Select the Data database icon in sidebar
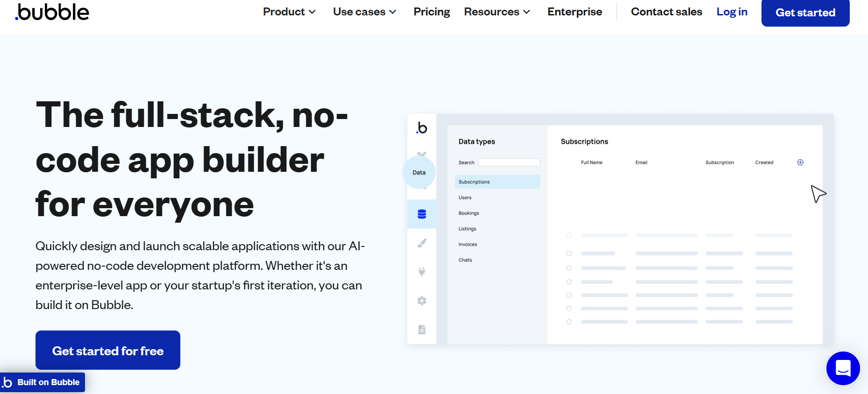The width and height of the screenshot is (868, 394). tap(422, 214)
